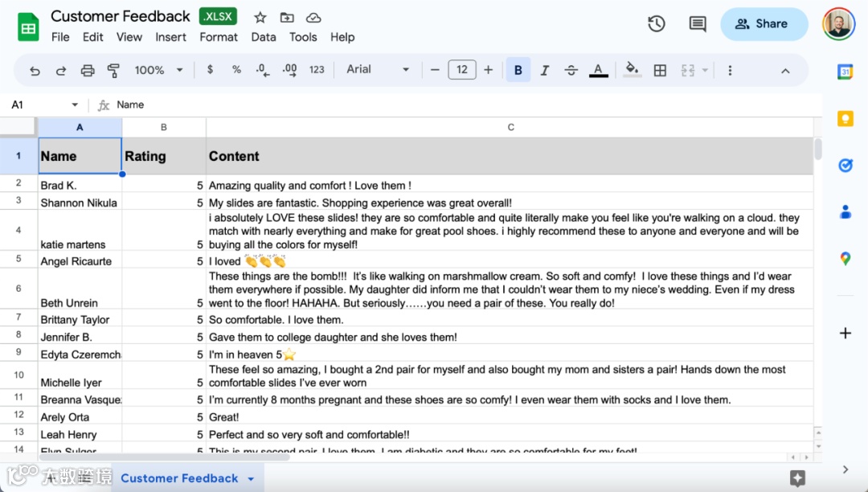Open the Format menu
The image size is (868, 492).
[219, 37]
